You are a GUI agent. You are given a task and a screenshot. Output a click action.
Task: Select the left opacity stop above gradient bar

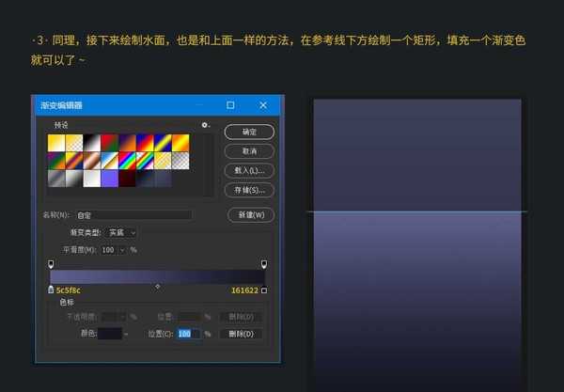(51, 264)
